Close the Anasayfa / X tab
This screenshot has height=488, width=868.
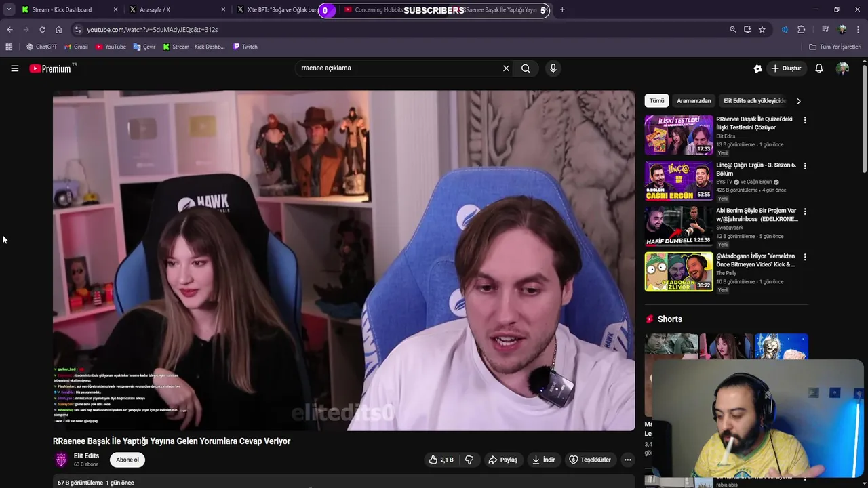(x=223, y=9)
